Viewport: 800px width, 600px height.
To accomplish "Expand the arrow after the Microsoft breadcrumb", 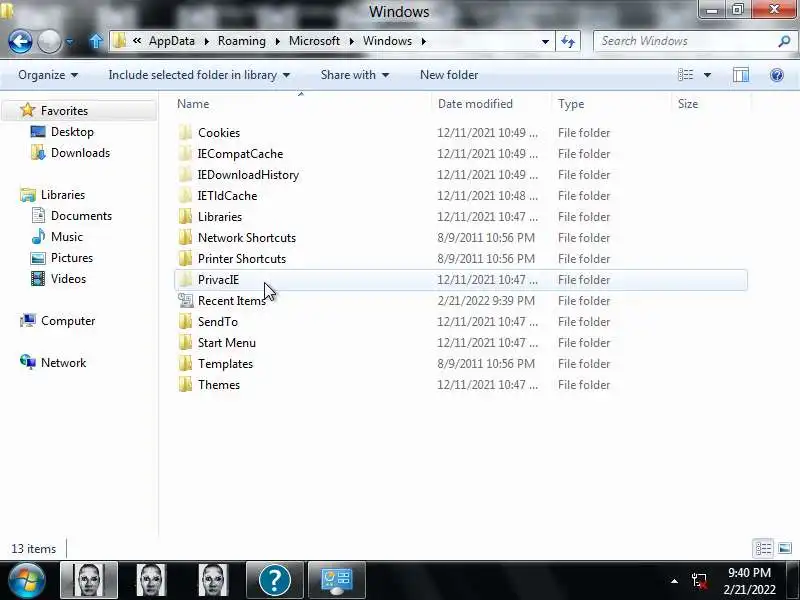I will (352, 41).
